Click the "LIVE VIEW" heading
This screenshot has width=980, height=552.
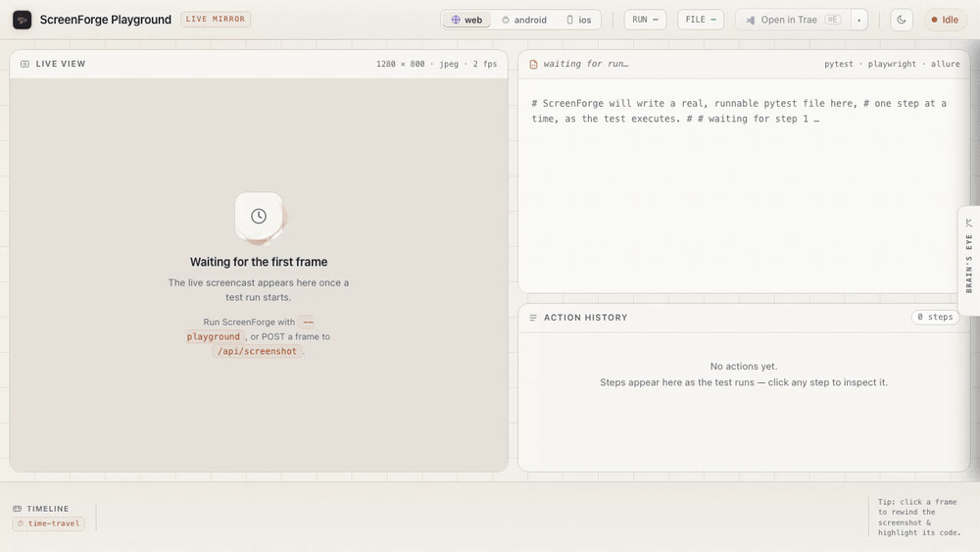coord(61,64)
